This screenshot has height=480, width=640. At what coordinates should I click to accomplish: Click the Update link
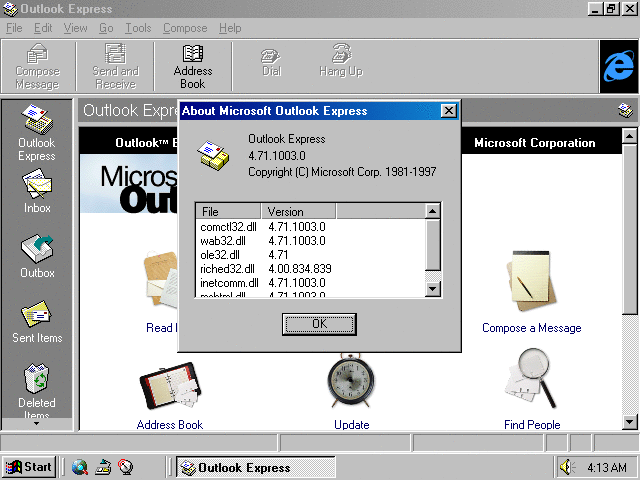[351, 425]
